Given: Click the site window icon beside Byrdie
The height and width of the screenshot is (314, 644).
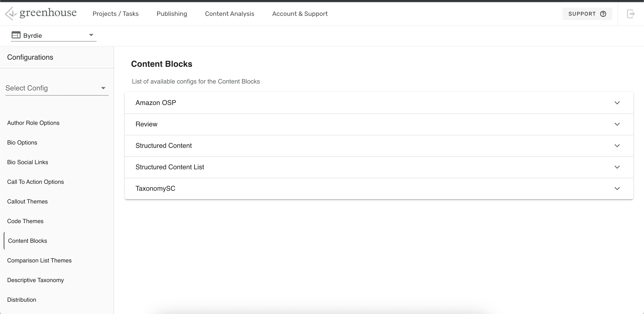Looking at the screenshot, I should [16, 35].
